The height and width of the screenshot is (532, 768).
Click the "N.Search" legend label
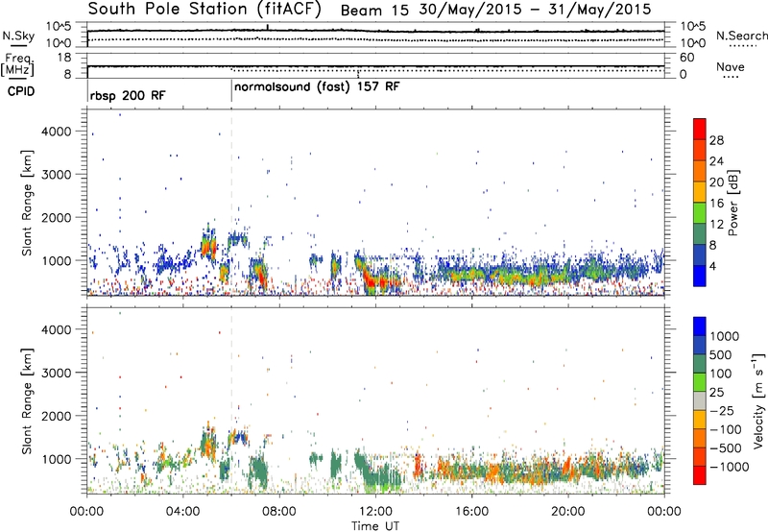pyautogui.click(x=741, y=36)
